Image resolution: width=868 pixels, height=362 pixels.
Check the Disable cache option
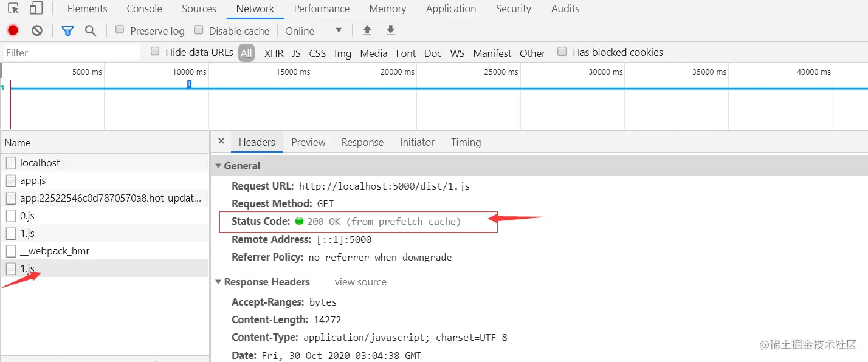click(x=198, y=30)
